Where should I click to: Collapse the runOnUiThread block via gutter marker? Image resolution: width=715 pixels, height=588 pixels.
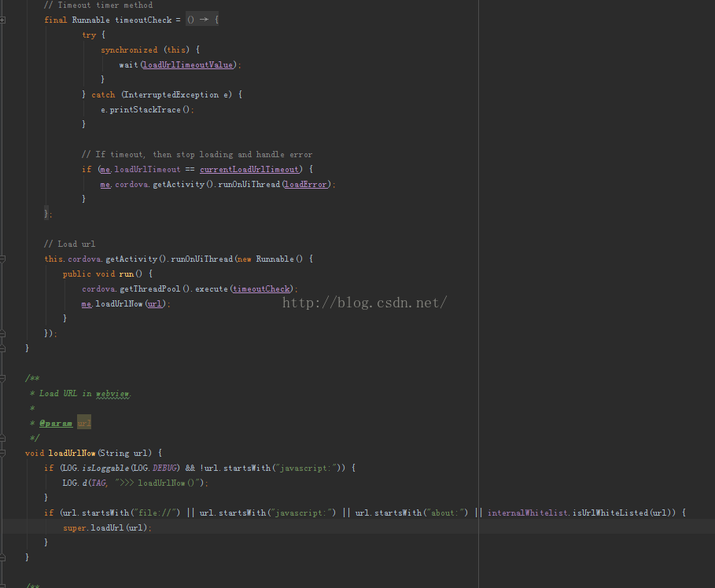(3, 259)
